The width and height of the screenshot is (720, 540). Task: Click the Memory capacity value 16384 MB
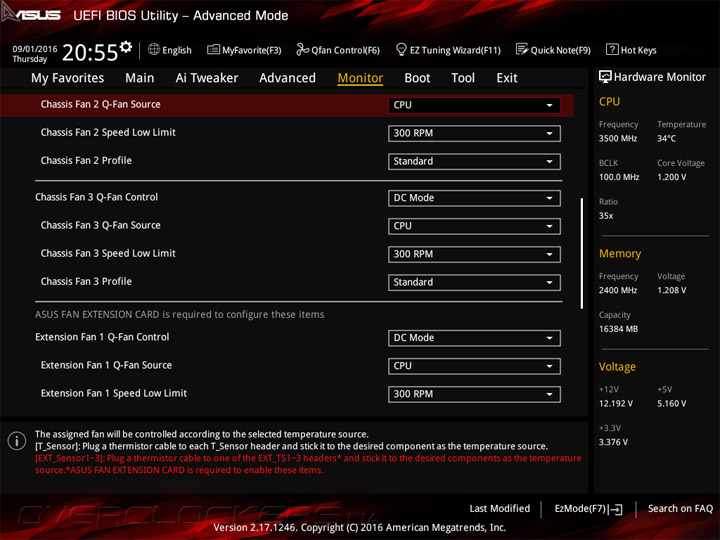point(618,329)
